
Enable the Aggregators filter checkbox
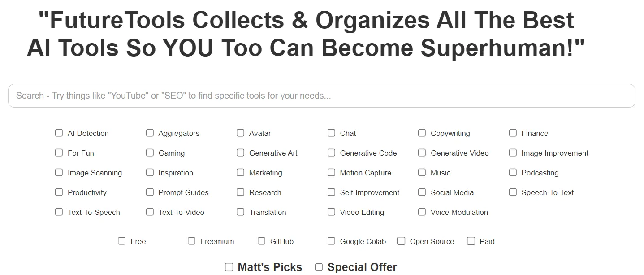tap(150, 133)
